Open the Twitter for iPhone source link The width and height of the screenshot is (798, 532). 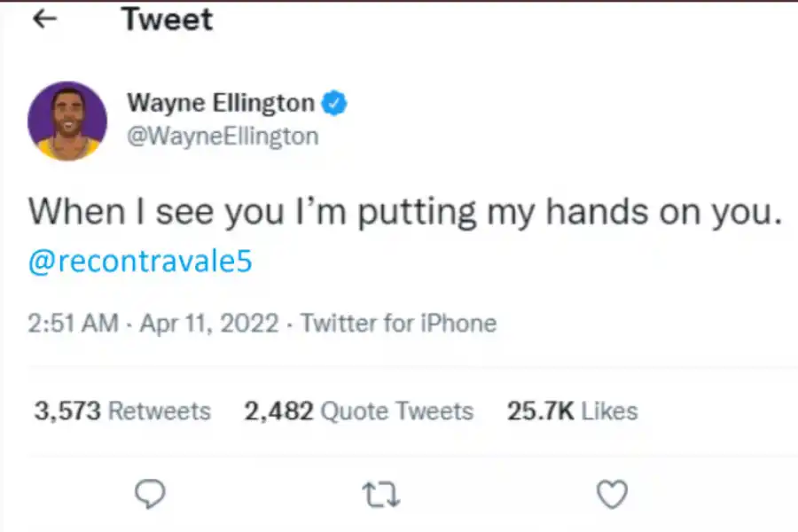click(398, 323)
